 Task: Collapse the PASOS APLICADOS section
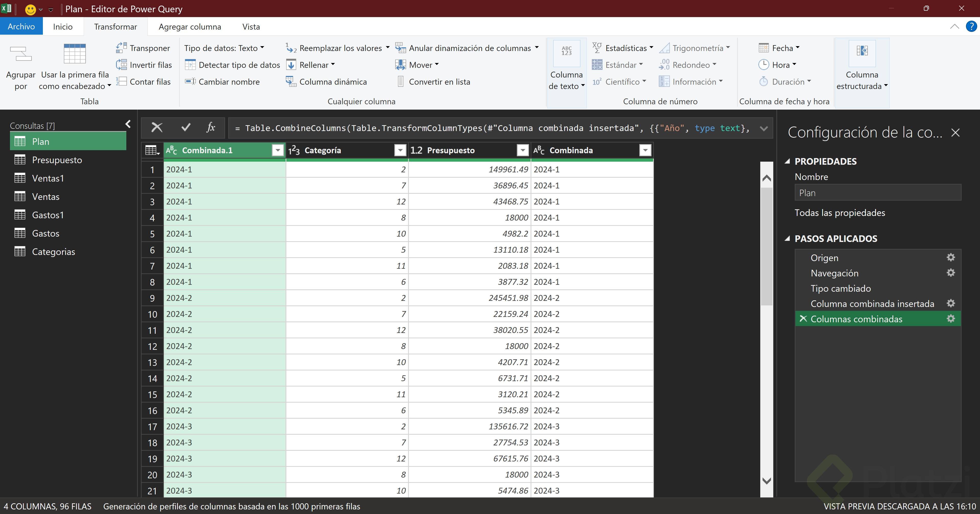pos(787,239)
